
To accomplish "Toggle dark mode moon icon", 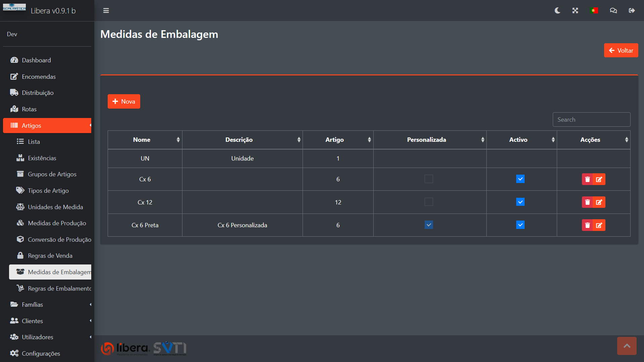I will [x=557, y=11].
